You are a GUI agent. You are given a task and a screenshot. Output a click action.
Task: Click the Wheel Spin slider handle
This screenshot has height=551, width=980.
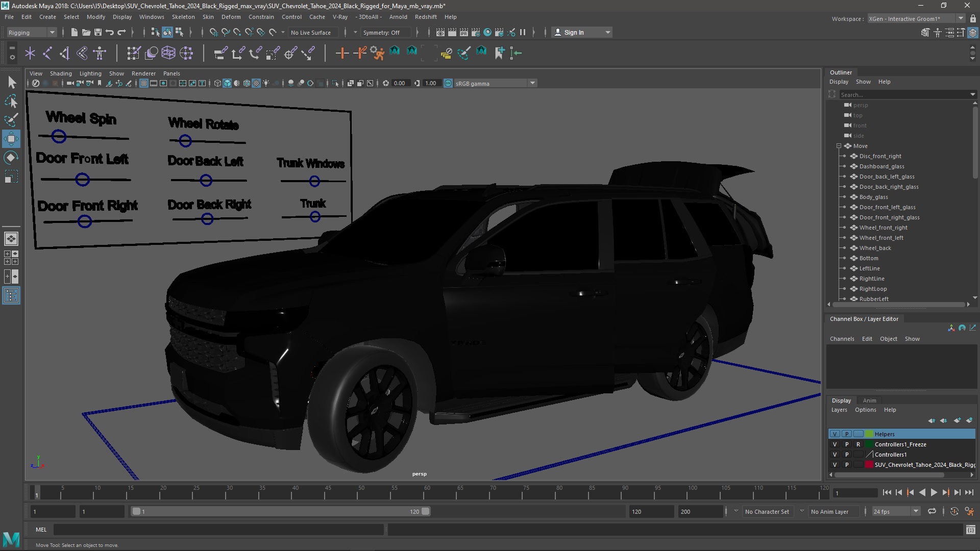[59, 136]
